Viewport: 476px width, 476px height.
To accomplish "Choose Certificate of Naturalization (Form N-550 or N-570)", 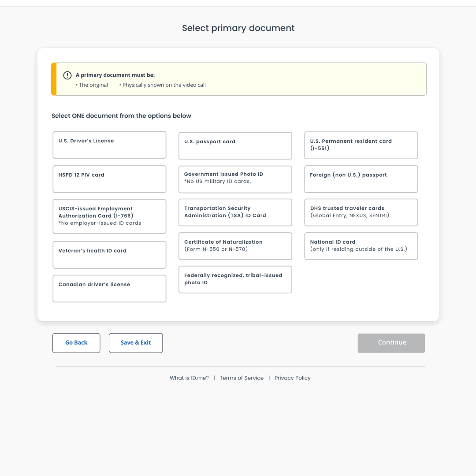I will pos(235,246).
